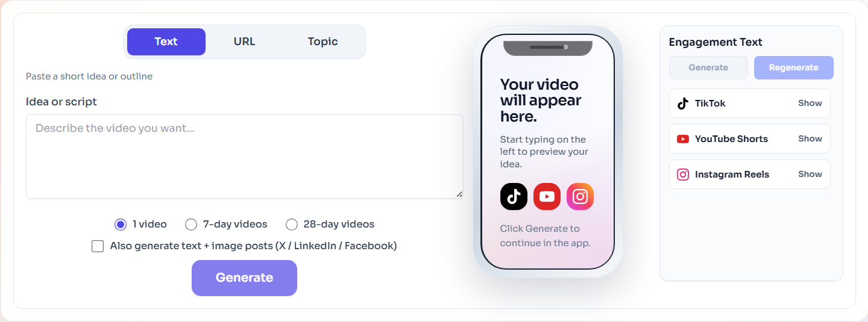
Task: Enable also generate text + image posts checkbox
Action: click(x=98, y=246)
